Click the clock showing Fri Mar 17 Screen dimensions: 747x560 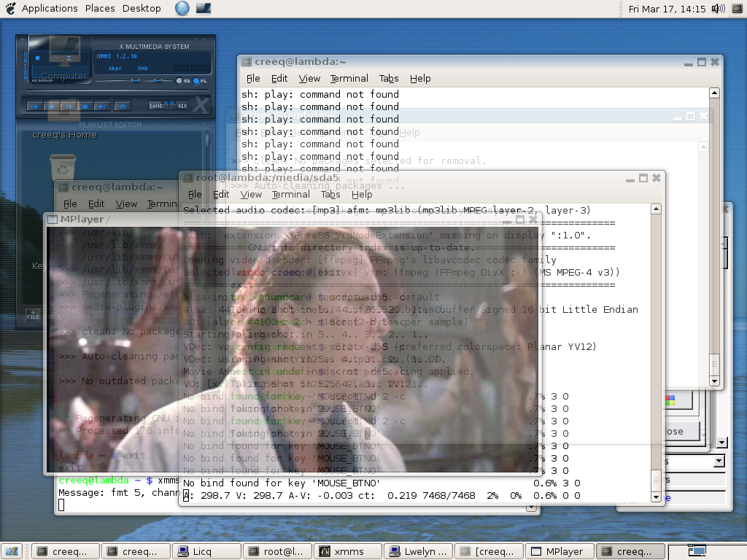667,9
